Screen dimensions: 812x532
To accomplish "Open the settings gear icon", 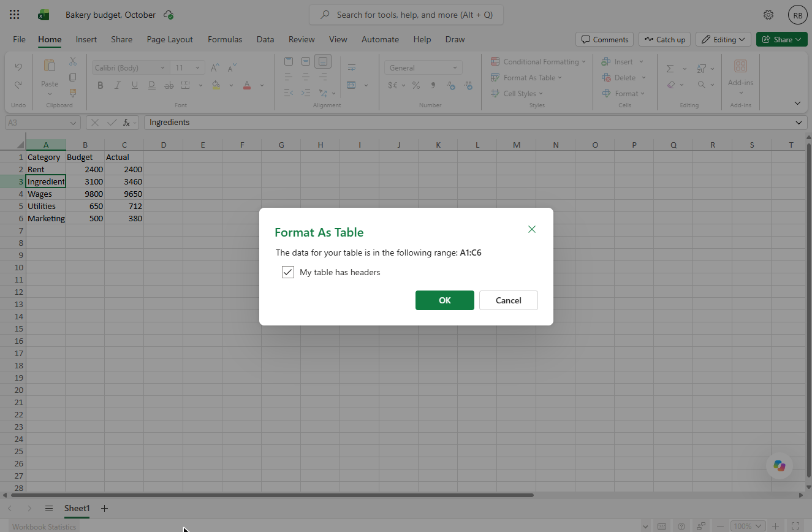I will [768, 15].
